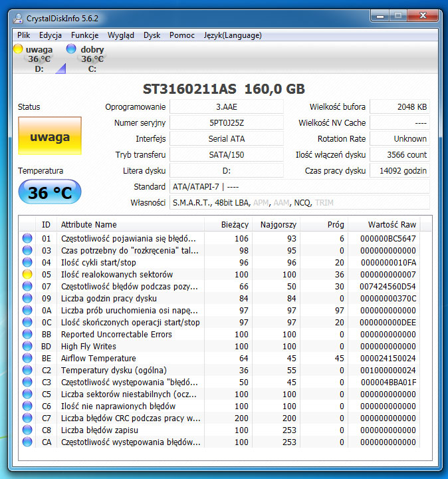448x479 pixels.
Task: Click status orb of attribute BB
Action: click(27, 334)
